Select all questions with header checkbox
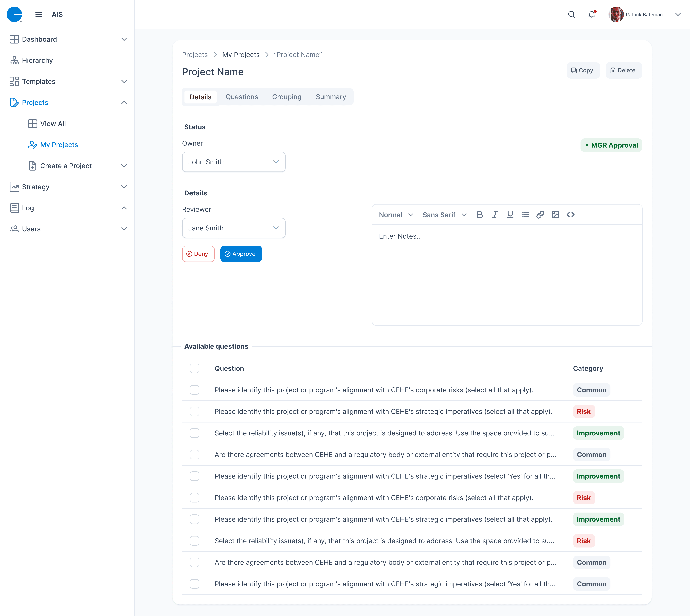 pos(194,368)
